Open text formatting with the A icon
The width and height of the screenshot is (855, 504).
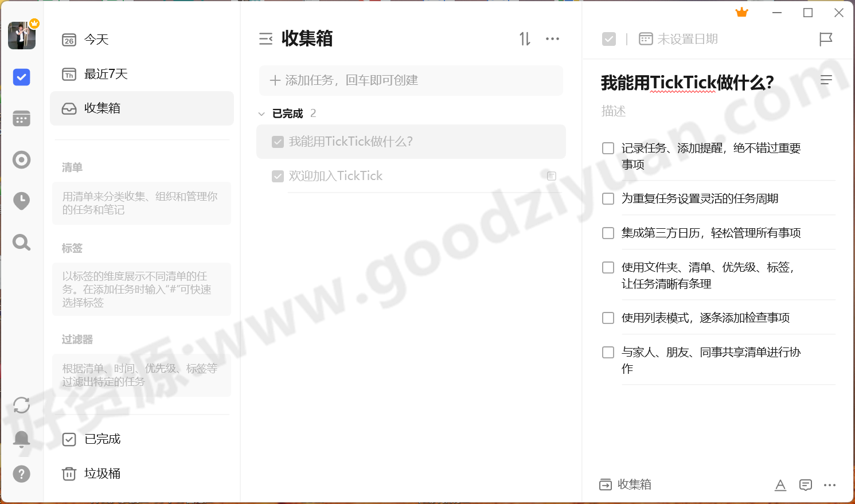coord(780,485)
